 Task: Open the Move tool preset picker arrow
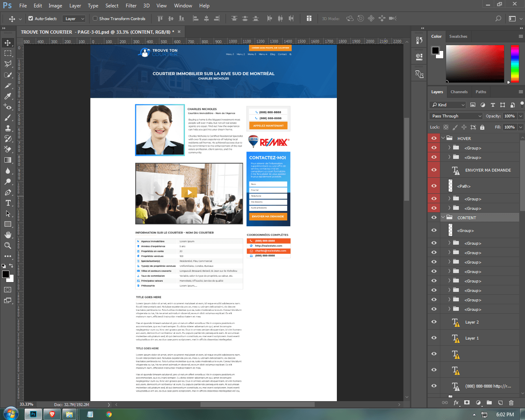[20, 19]
